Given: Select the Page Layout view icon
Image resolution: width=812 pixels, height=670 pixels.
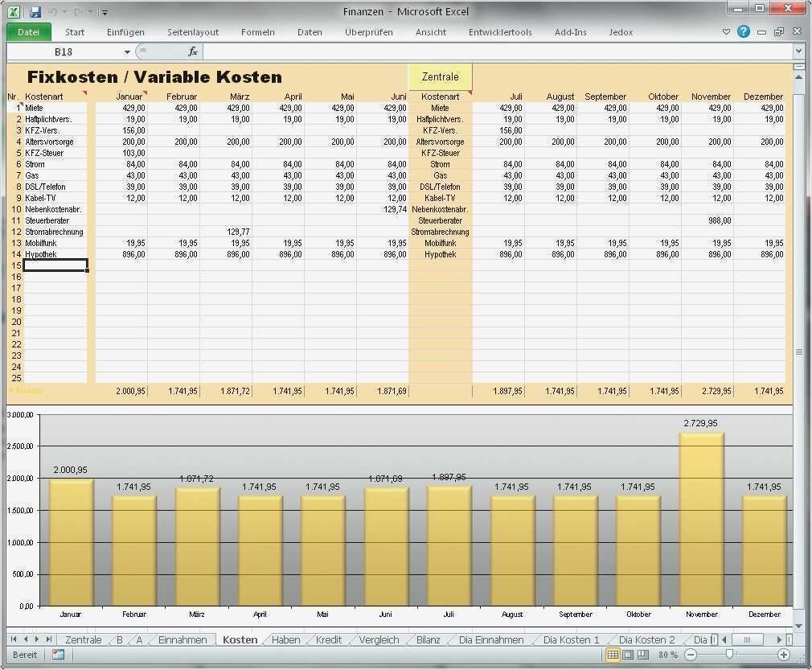Looking at the screenshot, I should pos(630,656).
